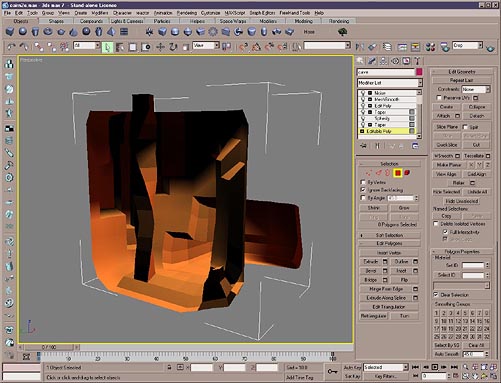Open the Motion command panel tab
501x383 pixels.
(395, 61)
